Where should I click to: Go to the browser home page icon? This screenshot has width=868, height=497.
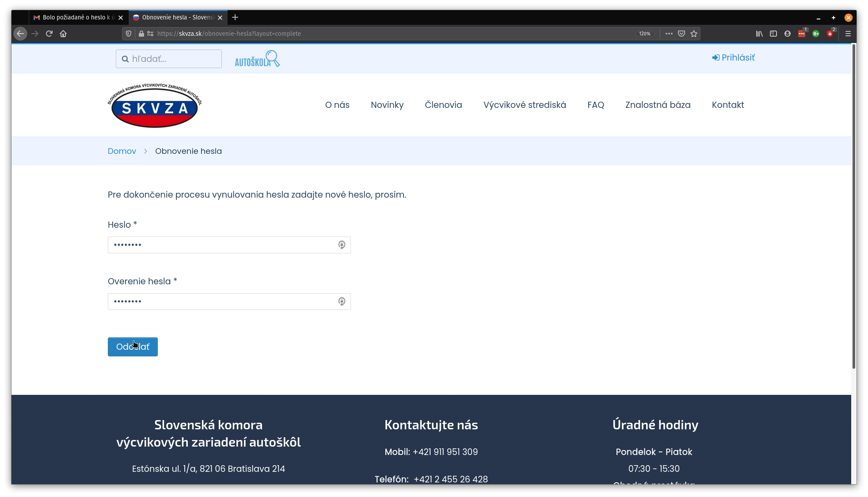(63, 34)
